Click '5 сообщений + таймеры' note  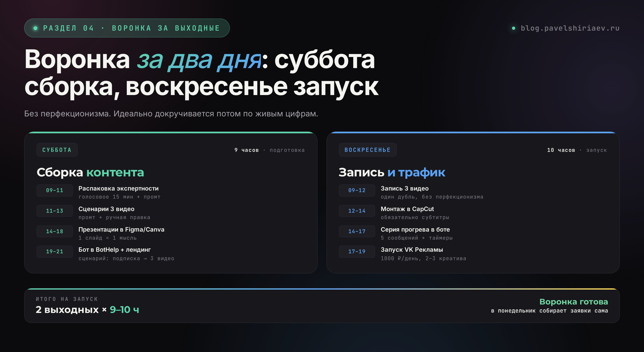tap(417, 238)
